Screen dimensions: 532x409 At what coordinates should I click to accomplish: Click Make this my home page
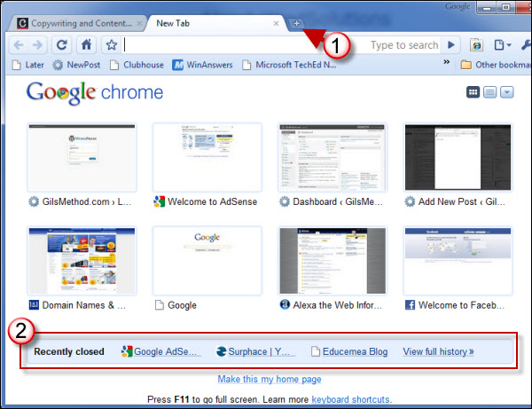point(269,379)
